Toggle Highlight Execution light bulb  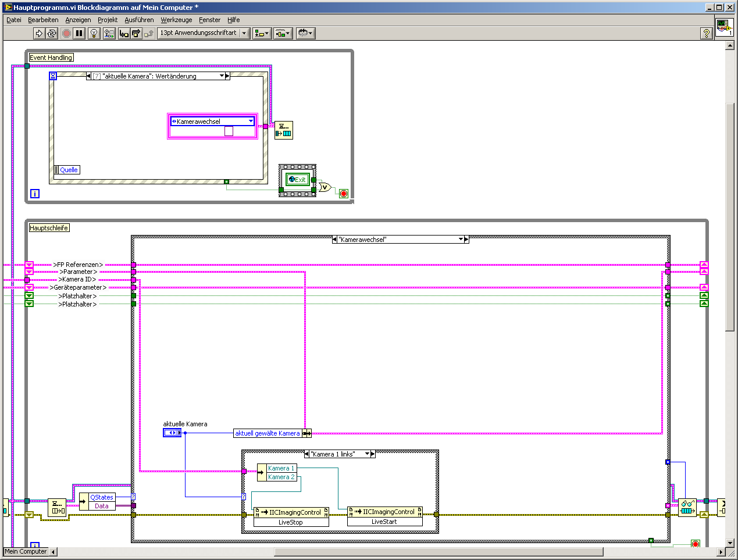(x=94, y=33)
